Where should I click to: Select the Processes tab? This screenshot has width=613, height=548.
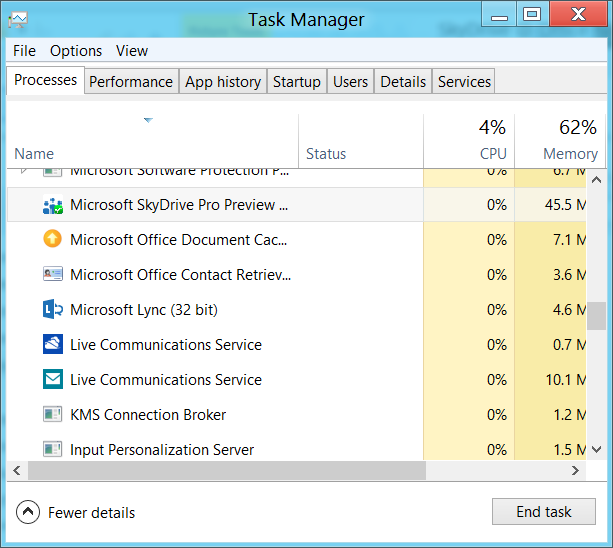pyautogui.click(x=45, y=80)
